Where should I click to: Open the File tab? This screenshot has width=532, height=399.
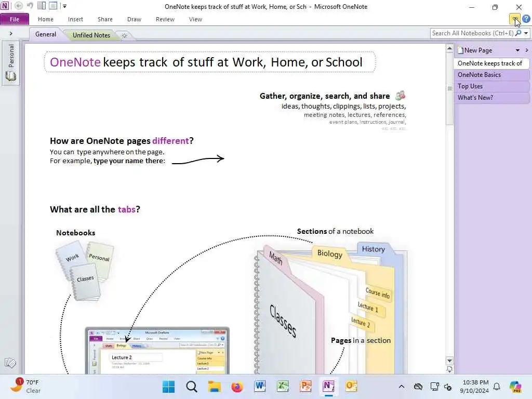tap(14, 19)
